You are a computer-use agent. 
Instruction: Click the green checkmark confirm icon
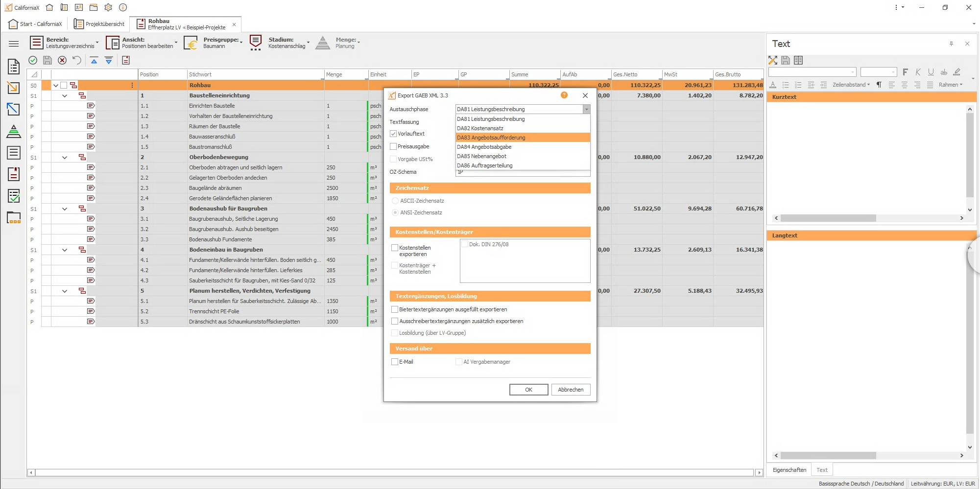click(33, 60)
